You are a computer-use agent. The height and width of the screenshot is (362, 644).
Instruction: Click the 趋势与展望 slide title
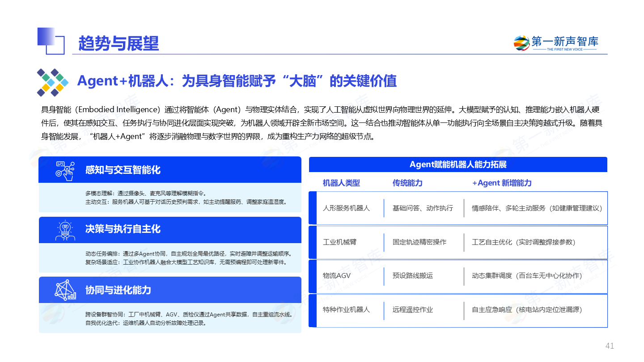[119, 43]
